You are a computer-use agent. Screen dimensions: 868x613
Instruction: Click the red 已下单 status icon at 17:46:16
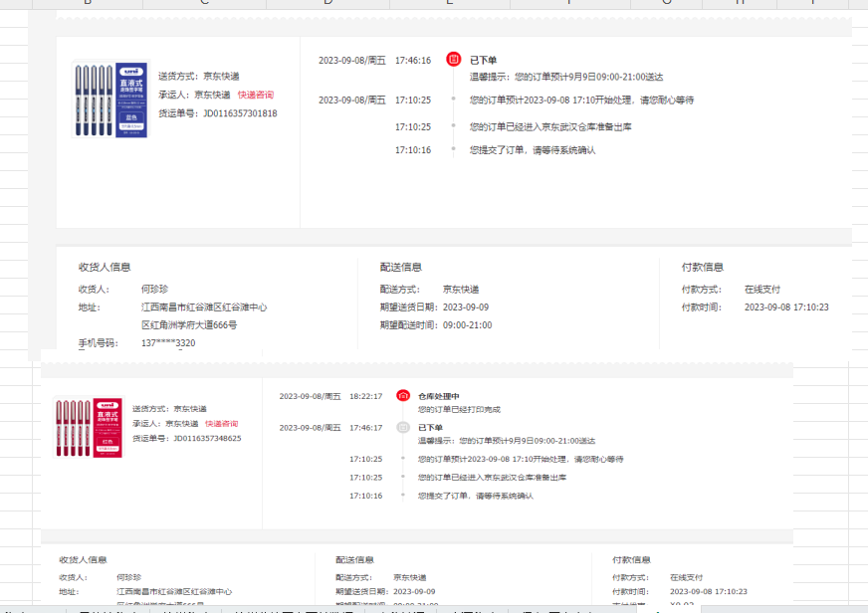point(453,59)
